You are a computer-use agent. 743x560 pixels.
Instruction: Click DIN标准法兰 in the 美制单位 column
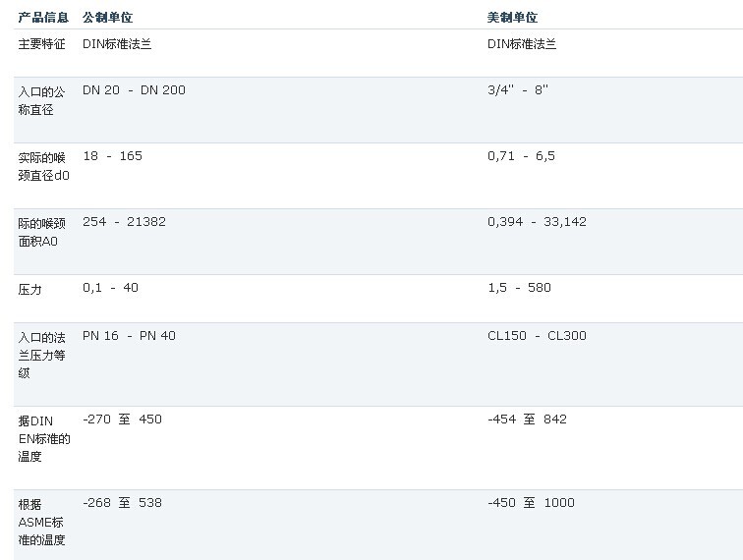(522, 44)
